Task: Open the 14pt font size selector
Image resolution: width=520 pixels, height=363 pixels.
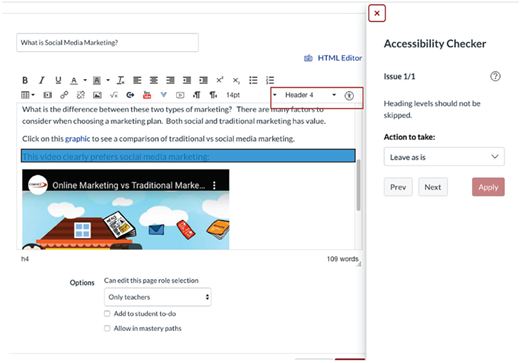Action: [x=233, y=95]
